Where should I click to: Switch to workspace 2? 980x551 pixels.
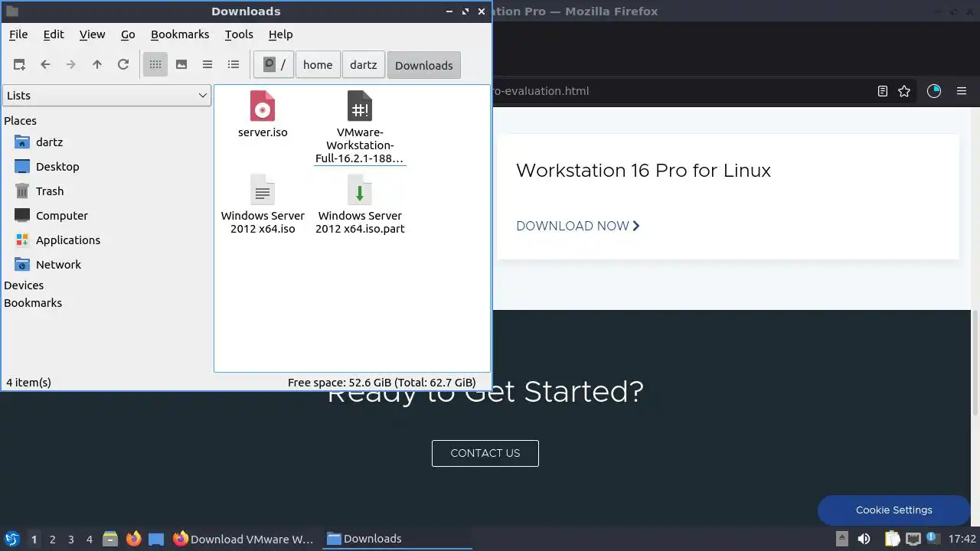pyautogui.click(x=52, y=540)
